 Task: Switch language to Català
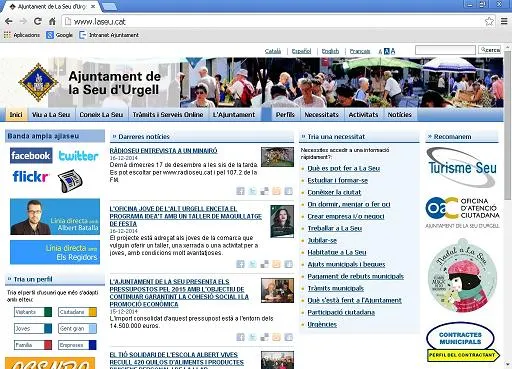pyautogui.click(x=273, y=51)
